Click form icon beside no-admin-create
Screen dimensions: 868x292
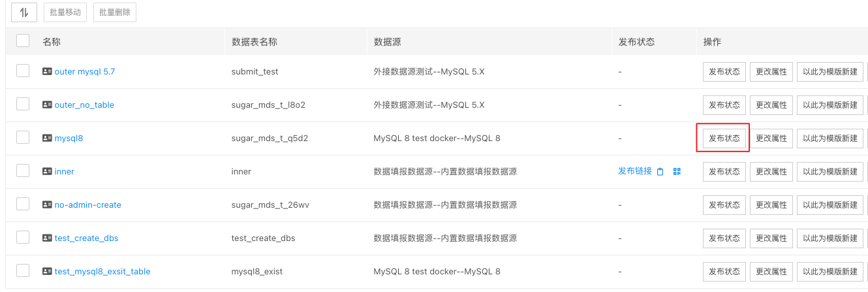pyautogui.click(x=47, y=205)
